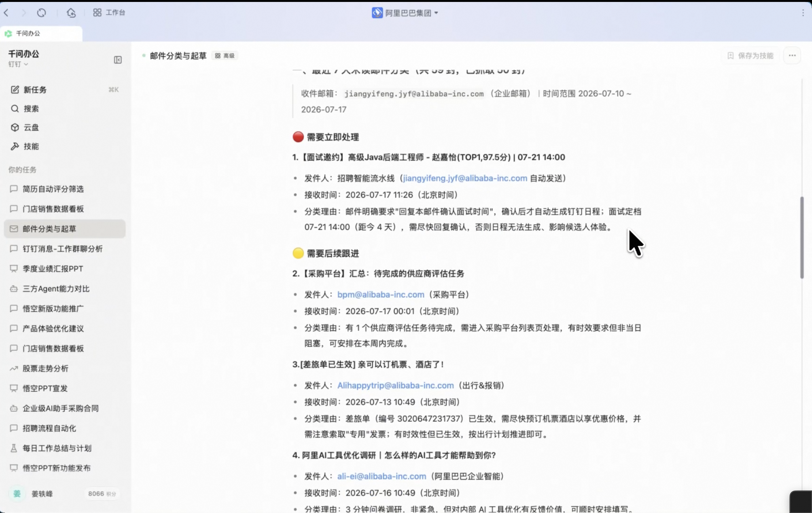Click the back navigation arrow

6,13
